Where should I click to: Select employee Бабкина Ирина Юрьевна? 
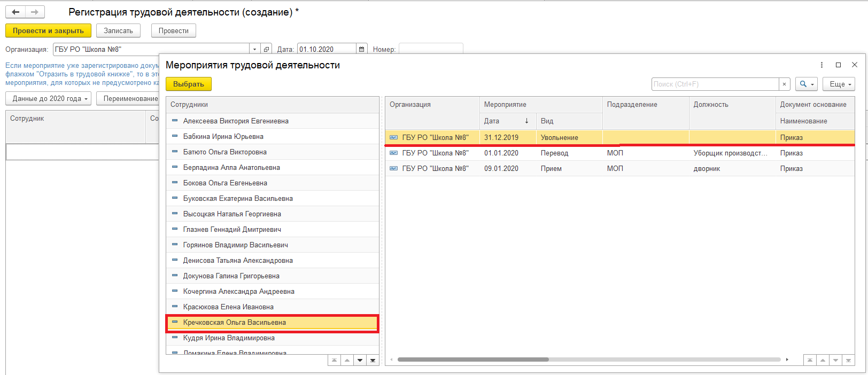(x=273, y=136)
